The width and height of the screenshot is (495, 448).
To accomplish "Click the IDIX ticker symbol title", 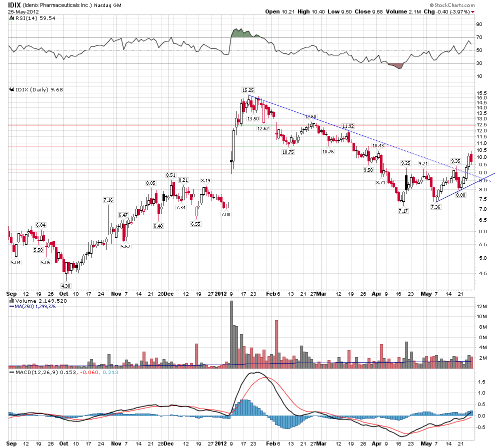I will pyautogui.click(x=14, y=4).
